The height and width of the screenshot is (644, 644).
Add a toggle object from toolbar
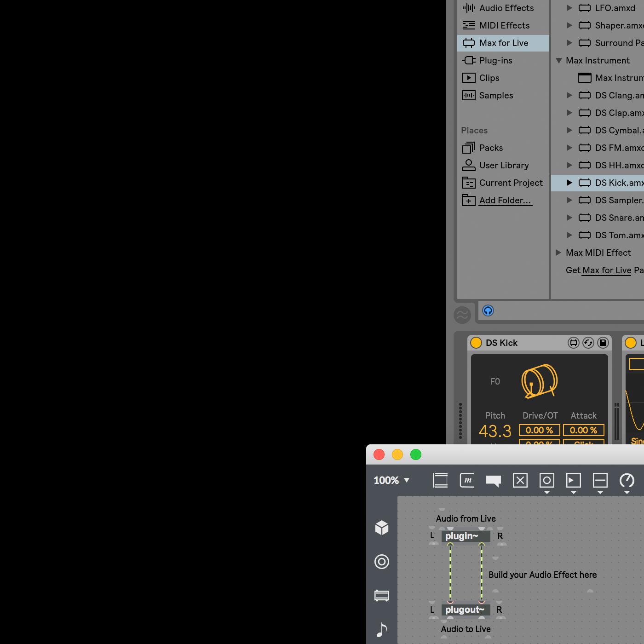pyautogui.click(x=520, y=481)
